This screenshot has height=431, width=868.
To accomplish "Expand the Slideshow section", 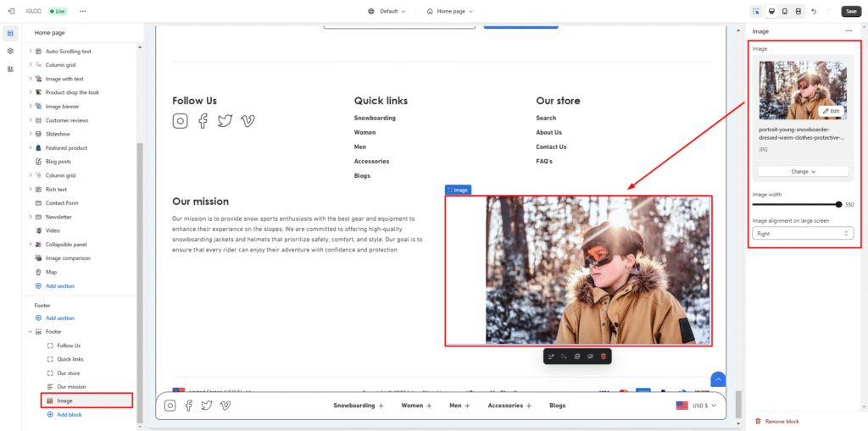I will tap(31, 134).
